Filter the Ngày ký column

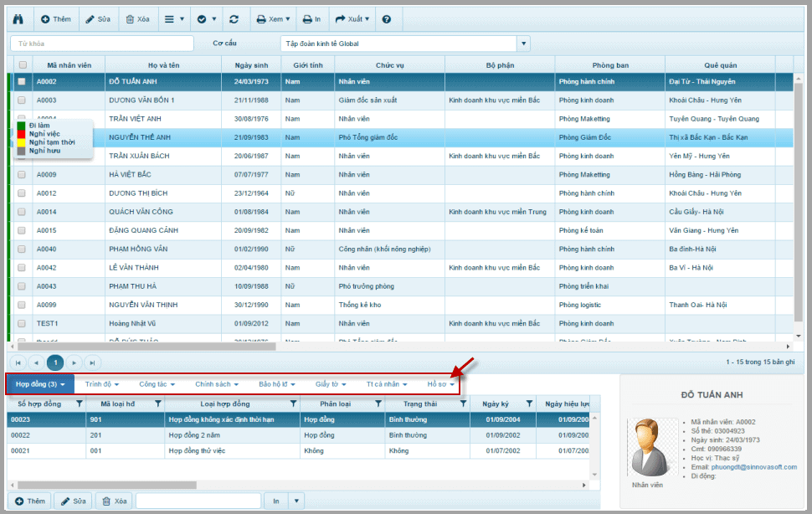coord(529,403)
